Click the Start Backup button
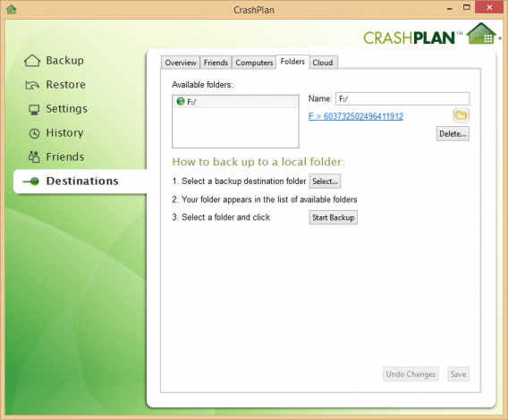The width and height of the screenshot is (508, 420). 333,218
